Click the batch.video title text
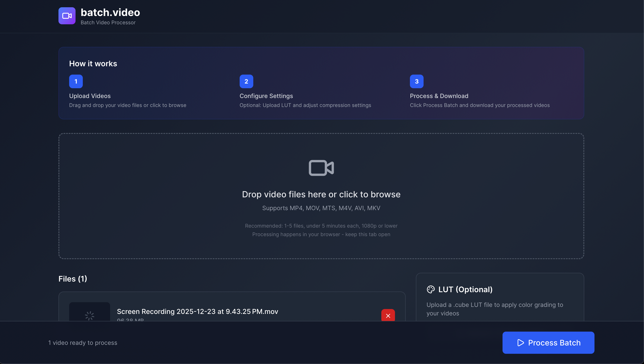Screen dimensions: 644x364 (110, 13)
